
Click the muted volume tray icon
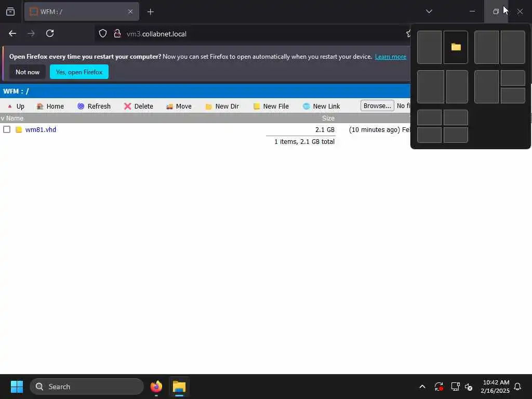tap(469, 387)
